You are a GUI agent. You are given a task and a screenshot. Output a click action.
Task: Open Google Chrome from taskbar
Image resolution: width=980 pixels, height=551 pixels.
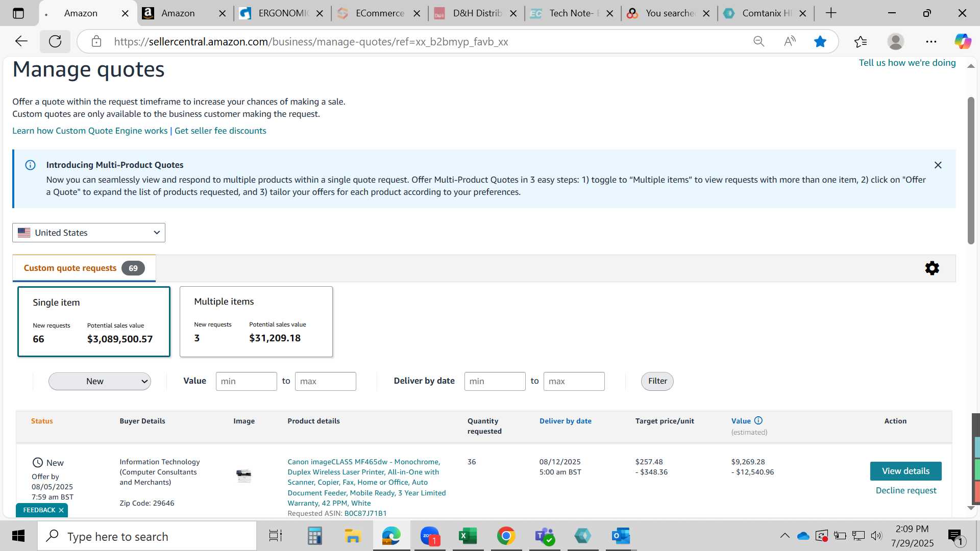[506, 536]
